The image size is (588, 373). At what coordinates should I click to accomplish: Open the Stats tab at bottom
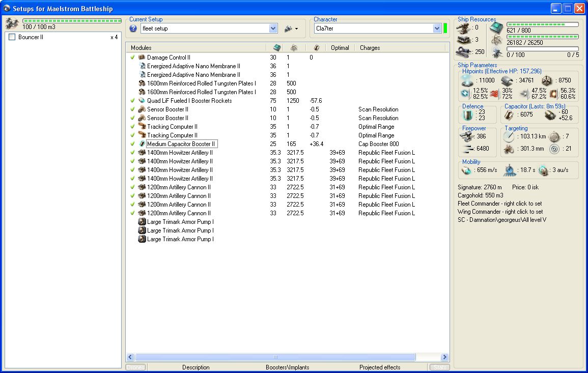pos(439,367)
